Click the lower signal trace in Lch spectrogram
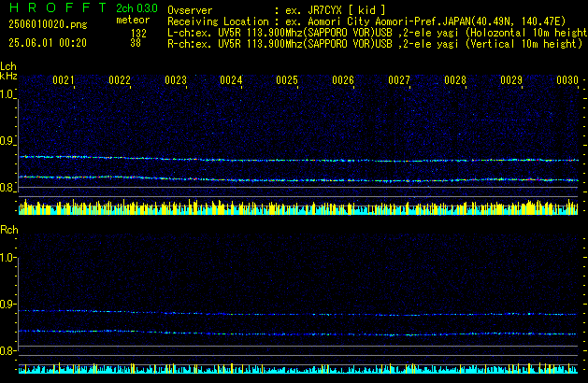Image resolution: width=588 pixels, height=383 pixels. coord(298,178)
